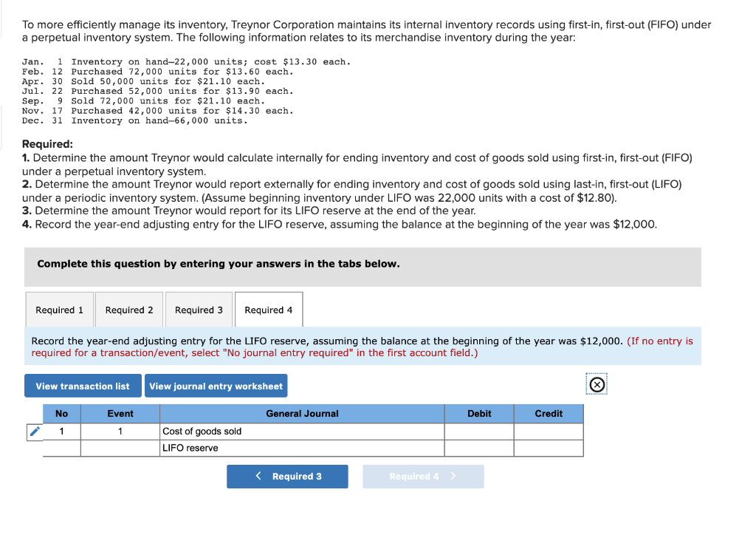This screenshot has height=549, width=756.
Task: Click the circled X clear-entry icon
Action: tap(597, 383)
